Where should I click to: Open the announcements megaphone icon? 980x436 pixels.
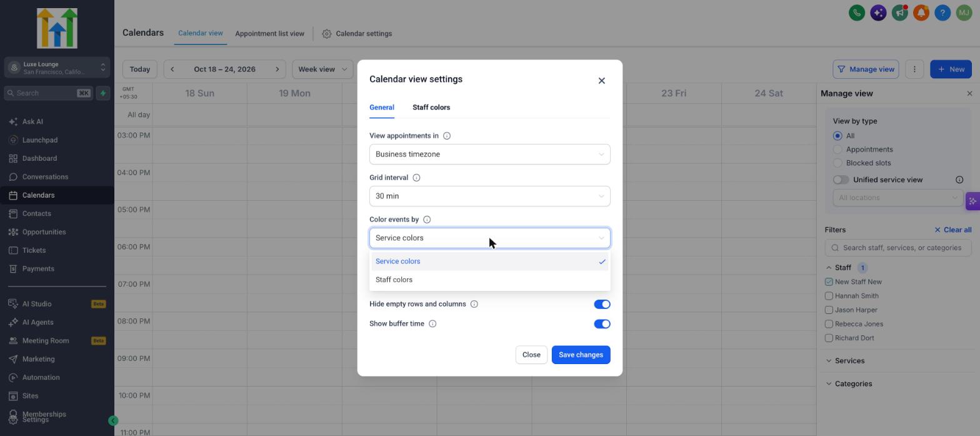pos(899,13)
